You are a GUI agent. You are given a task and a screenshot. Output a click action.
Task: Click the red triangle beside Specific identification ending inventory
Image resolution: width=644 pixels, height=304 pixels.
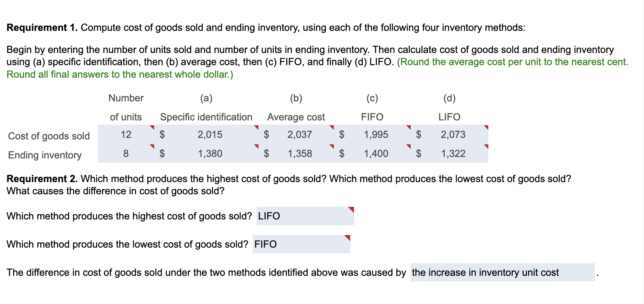tap(256, 147)
